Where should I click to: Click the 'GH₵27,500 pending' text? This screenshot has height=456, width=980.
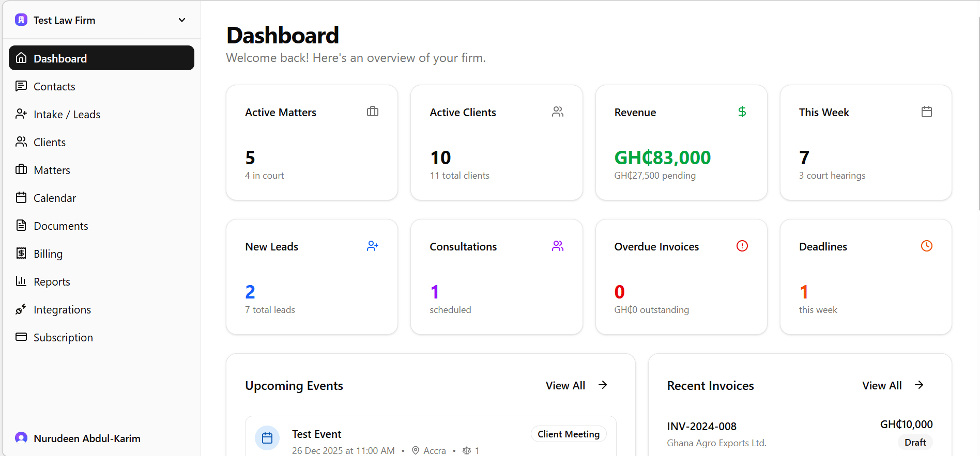(655, 176)
